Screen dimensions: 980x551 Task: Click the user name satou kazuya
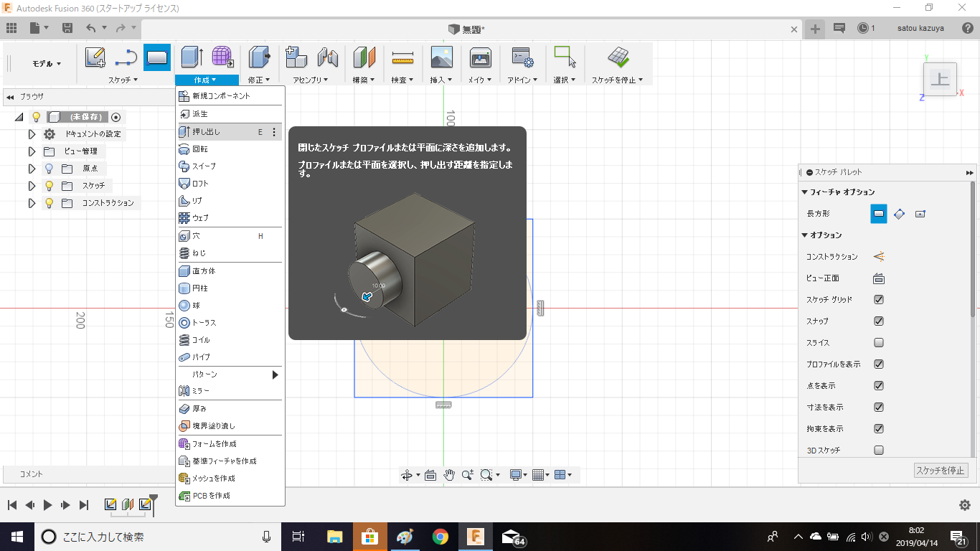(920, 28)
